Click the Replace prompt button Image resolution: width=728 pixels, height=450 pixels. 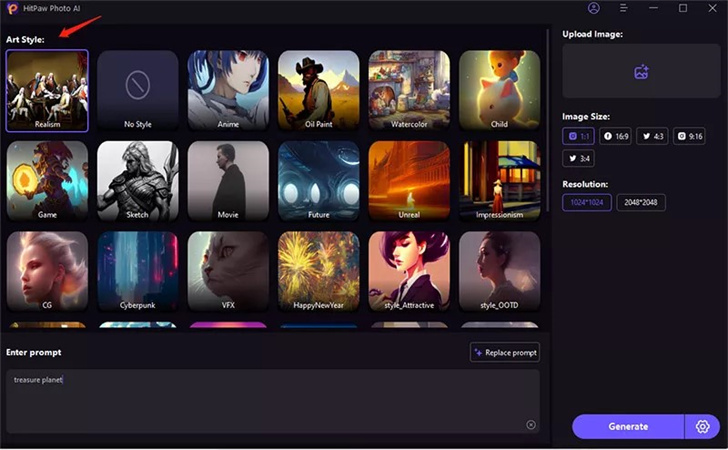(x=505, y=352)
